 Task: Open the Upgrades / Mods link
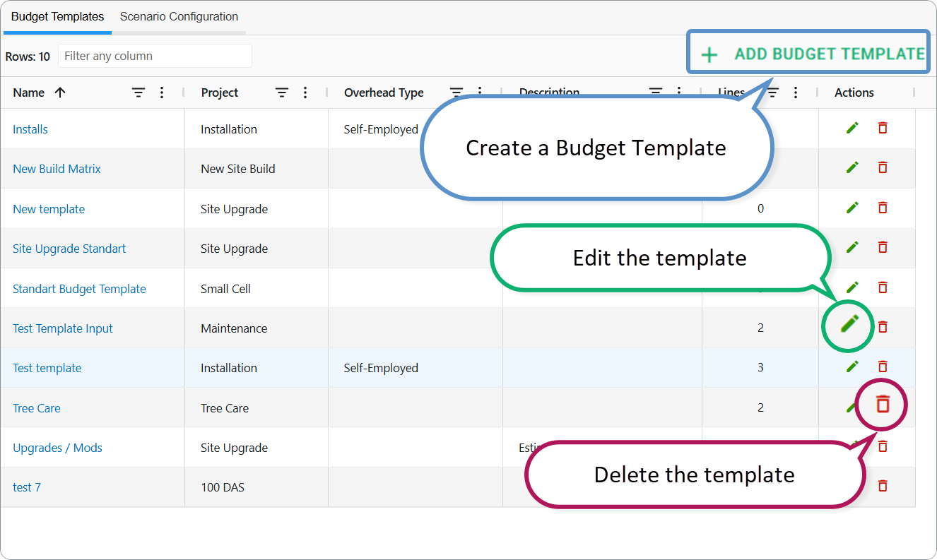tap(57, 448)
